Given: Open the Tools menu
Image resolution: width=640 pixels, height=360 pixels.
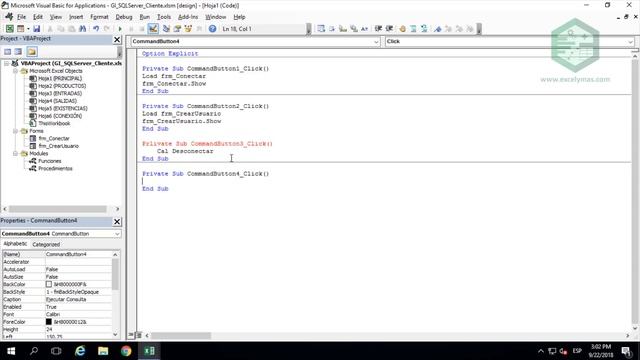Looking at the screenshot, I should click(164, 17).
